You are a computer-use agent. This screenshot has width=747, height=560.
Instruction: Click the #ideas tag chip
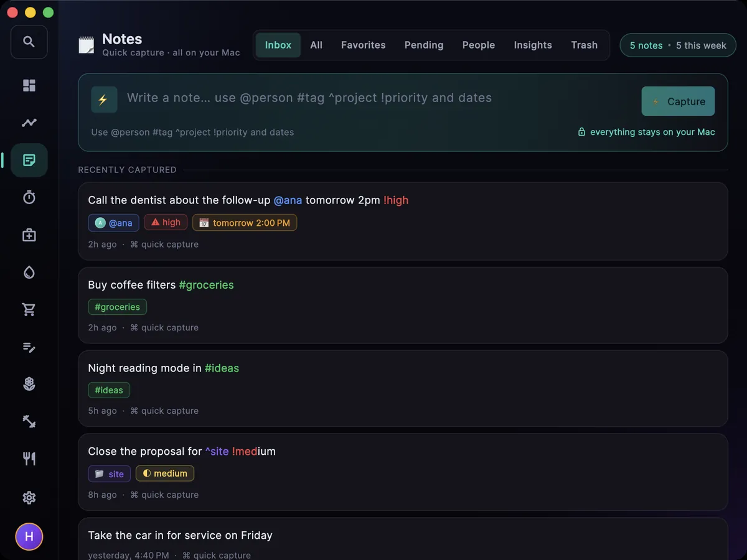[x=109, y=390]
